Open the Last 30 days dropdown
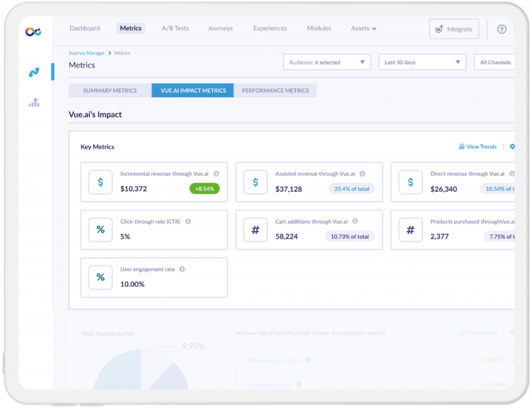 [x=422, y=62]
